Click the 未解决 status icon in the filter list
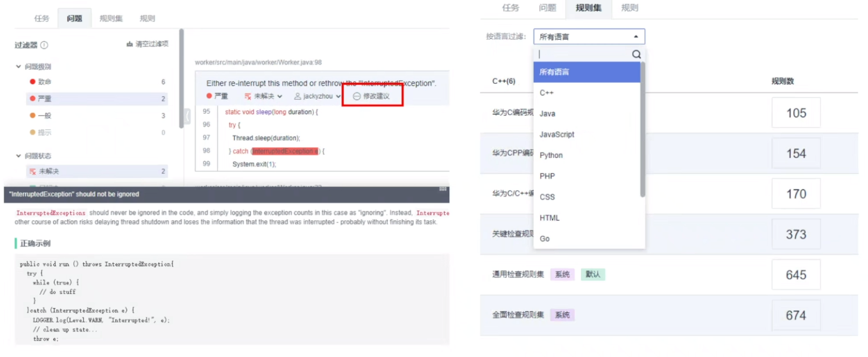Viewport: 868px width, 357px height. tap(33, 171)
